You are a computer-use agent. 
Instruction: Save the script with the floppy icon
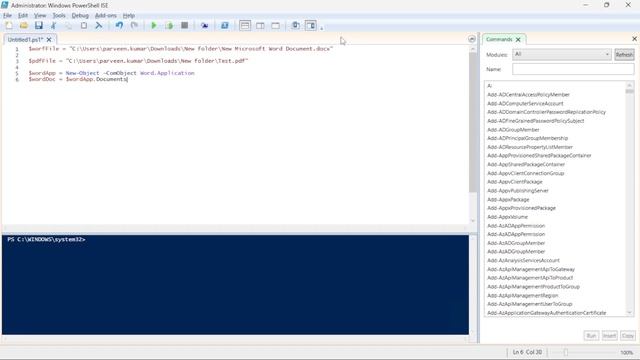tap(39, 25)
